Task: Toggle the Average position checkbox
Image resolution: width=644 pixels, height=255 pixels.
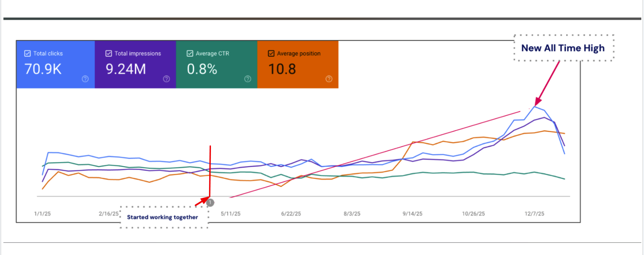Action: (x=271, y=53)
